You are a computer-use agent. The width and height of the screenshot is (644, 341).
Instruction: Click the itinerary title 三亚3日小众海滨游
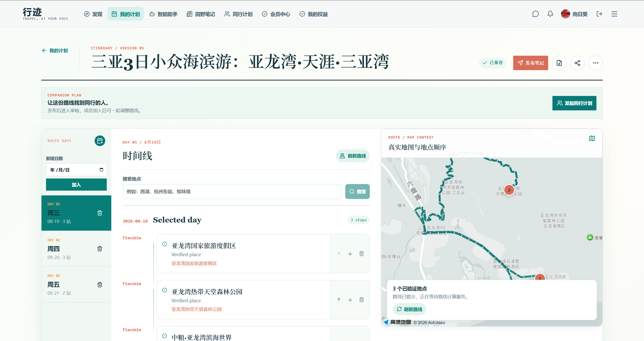[x=240, y=62]
